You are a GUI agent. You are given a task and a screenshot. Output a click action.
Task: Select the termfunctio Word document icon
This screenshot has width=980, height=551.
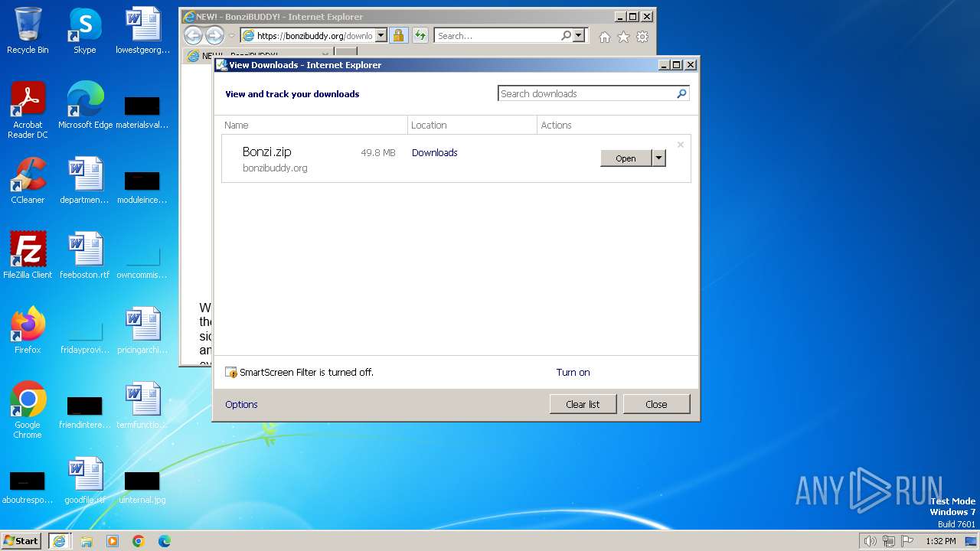point(142,406)
